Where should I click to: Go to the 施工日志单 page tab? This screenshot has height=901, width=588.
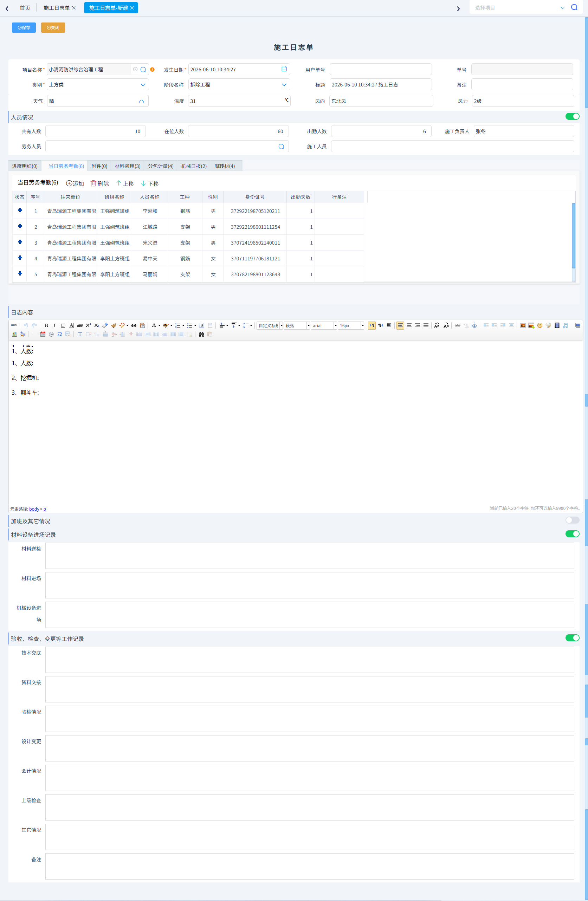59,8
